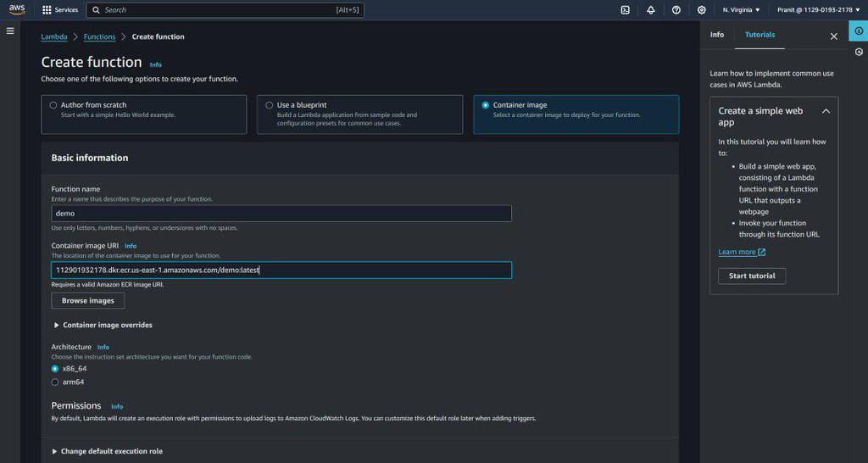Collapse the Create a simple web app card
The height and width of the screenshot is (463, 868).
(826, 111)
